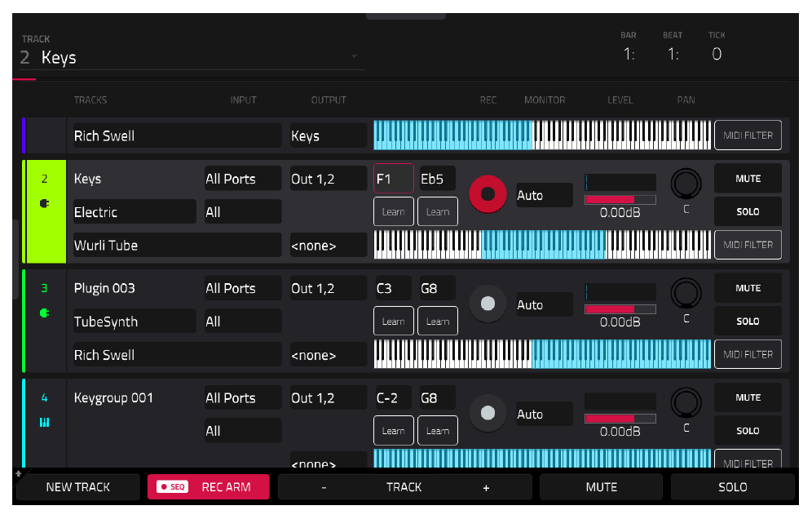Select the Electric plugin field
Viewport: 812px width, 519px height.
click(x=135, y=211)
